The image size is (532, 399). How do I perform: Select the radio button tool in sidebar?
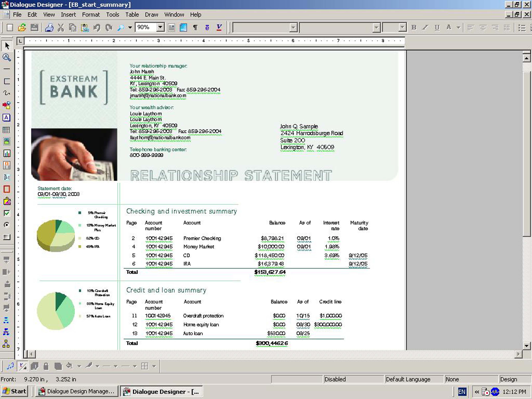pos(6,225)
